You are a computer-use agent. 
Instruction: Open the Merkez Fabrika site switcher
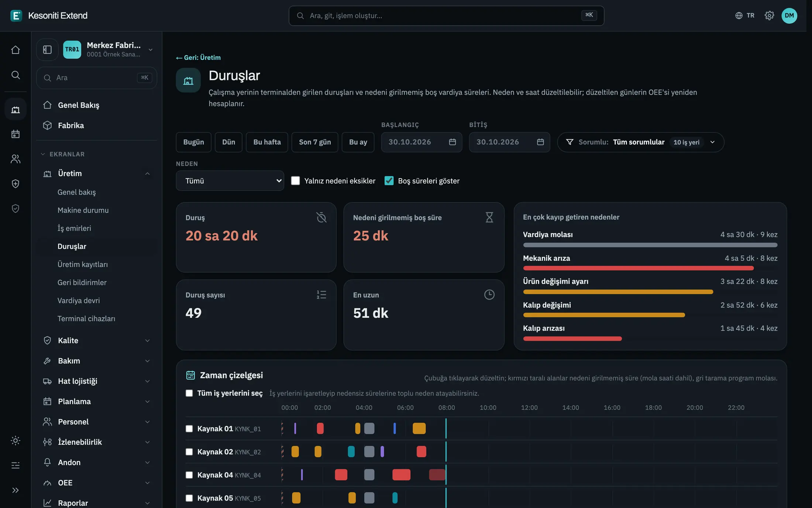point(109,50)
